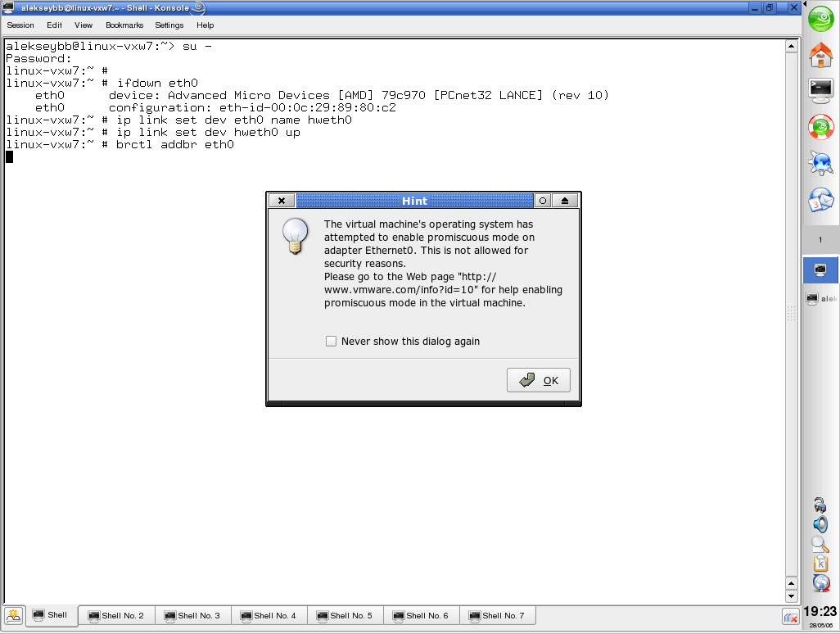Click the lightbulb icon in Hint dialog
Image resolution: width=840 pixels, height=634 pixels.
(x=295, y=237)
